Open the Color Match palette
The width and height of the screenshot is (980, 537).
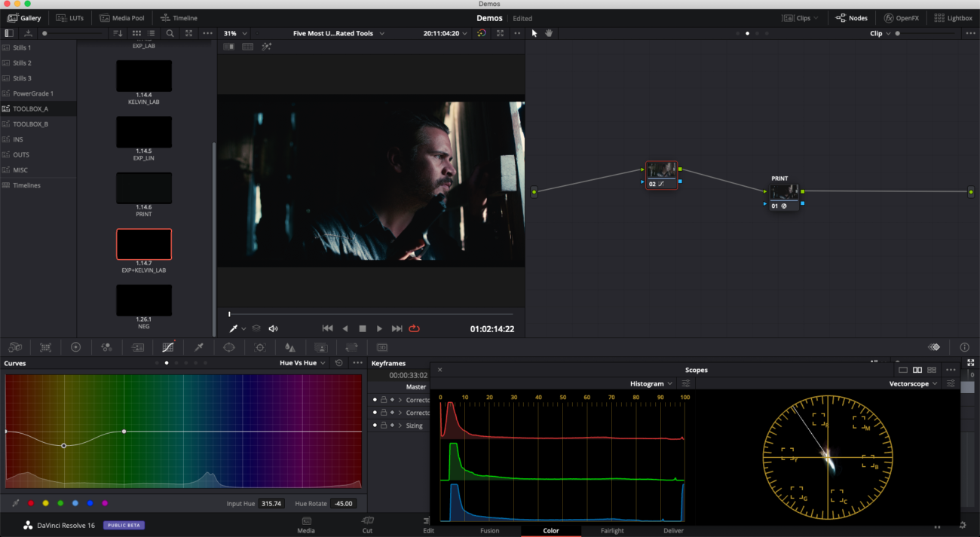pyautogui.click(x=45, y=347)
